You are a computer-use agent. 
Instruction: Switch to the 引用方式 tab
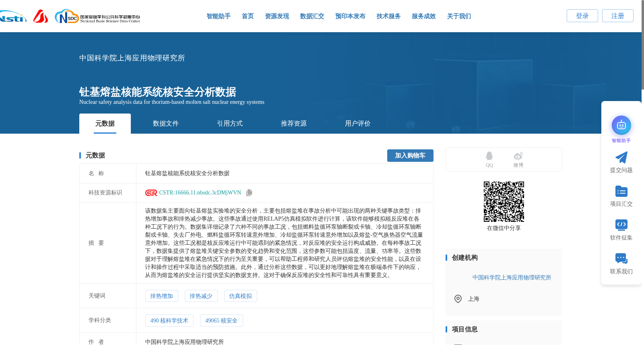click(x=230, y=124)
